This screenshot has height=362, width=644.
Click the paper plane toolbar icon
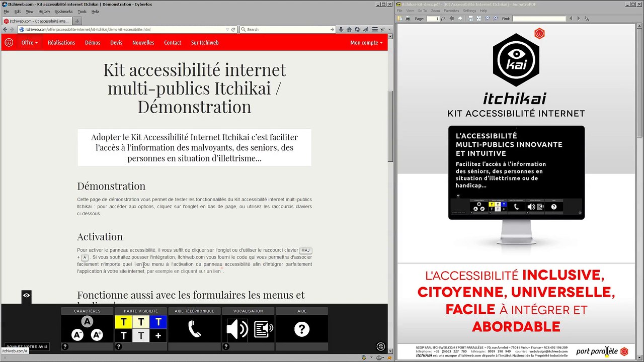pyautogui.click(x=366, y=30)
